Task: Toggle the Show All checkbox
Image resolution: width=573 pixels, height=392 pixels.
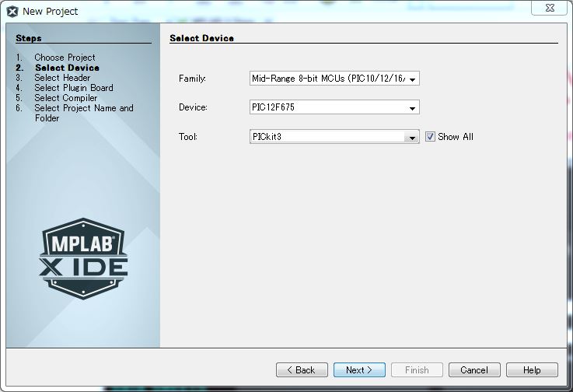Action: click(430, 137)
